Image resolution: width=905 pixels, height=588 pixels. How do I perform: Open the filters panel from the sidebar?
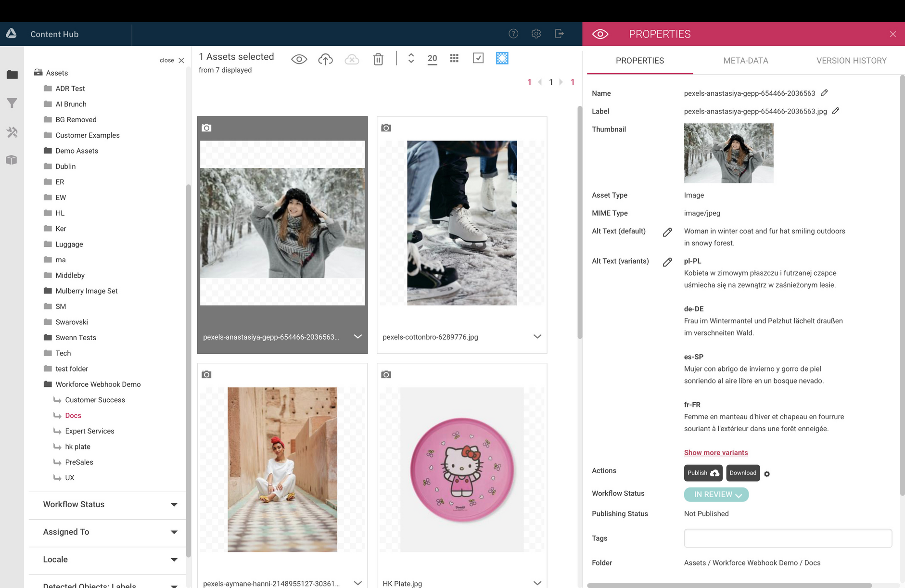click(12, 103)
